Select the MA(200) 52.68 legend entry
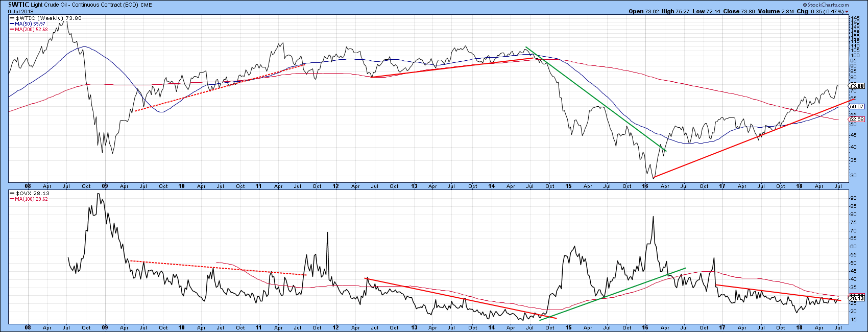This screenshot has height=332, width=868. coord(31,30)
